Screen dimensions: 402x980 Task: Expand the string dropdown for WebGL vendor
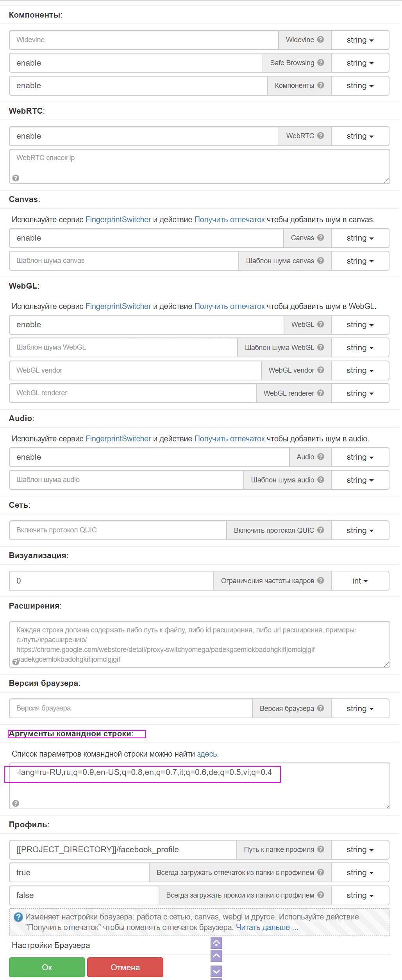[360, 370]
